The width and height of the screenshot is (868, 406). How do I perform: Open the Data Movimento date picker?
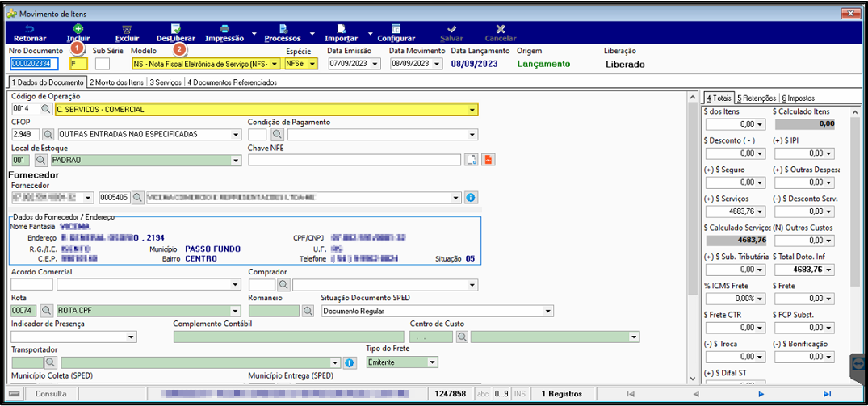(x=438, y=64)
